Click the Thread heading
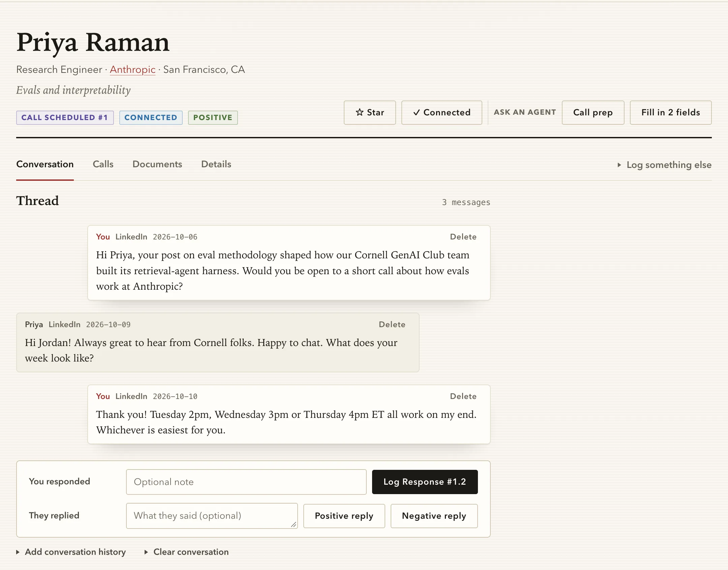 [37, 201]
